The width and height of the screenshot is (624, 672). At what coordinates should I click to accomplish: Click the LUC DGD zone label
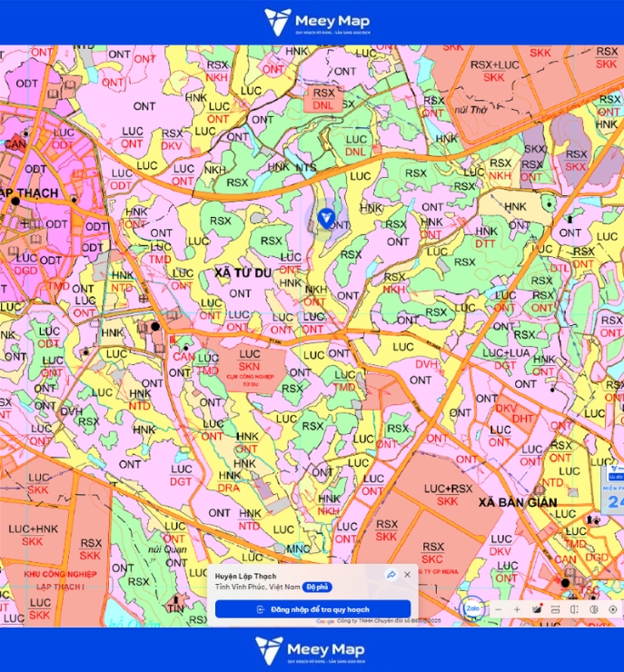(26, 264)
